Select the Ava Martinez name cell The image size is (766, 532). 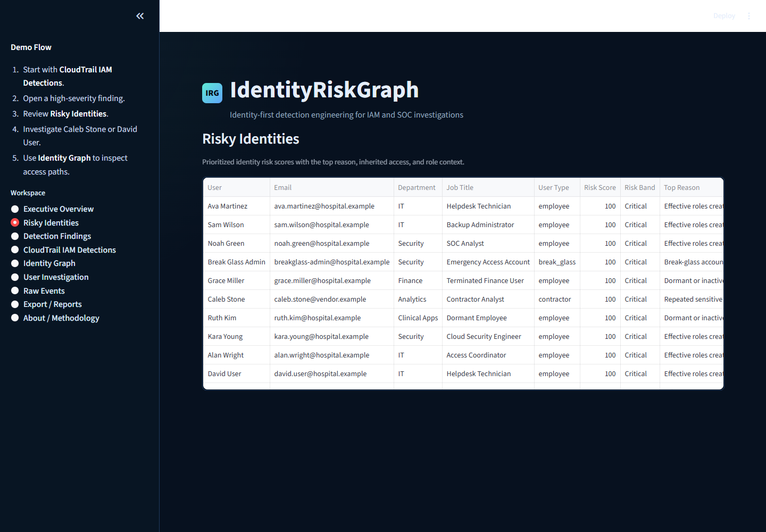tap(237, 206)
